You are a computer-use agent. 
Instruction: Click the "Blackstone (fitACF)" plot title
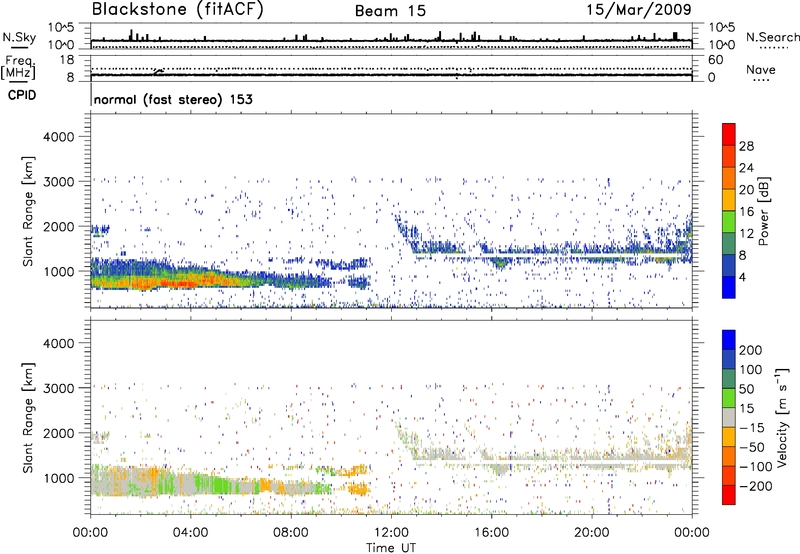(x=177, y=9)
